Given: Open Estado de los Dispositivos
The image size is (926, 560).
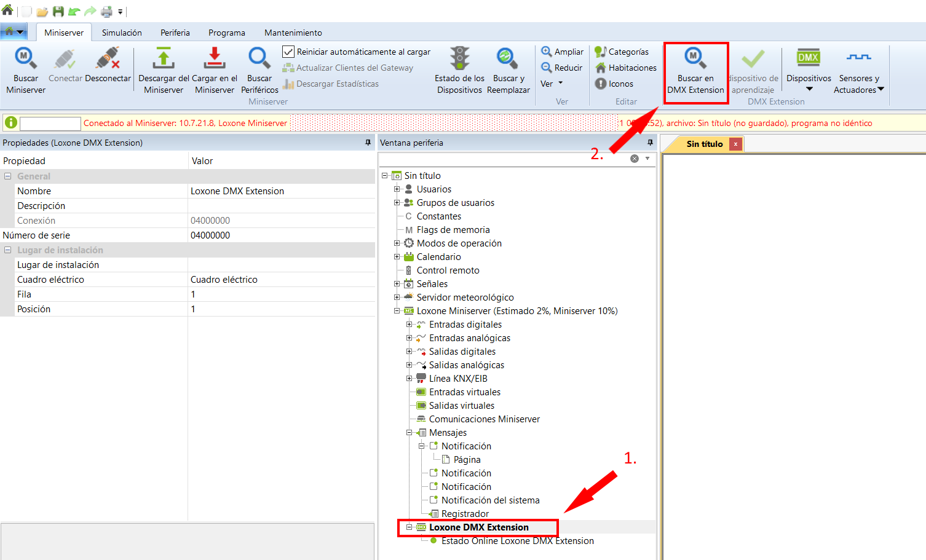Looking at the screenshot, I should (x=459, y=59).
